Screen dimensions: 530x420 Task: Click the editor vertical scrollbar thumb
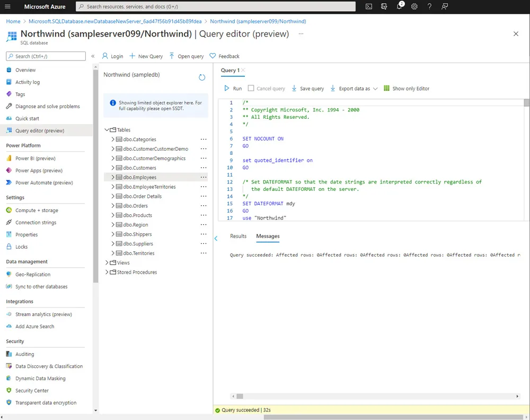pyautogui.click(x=527, y=103)
